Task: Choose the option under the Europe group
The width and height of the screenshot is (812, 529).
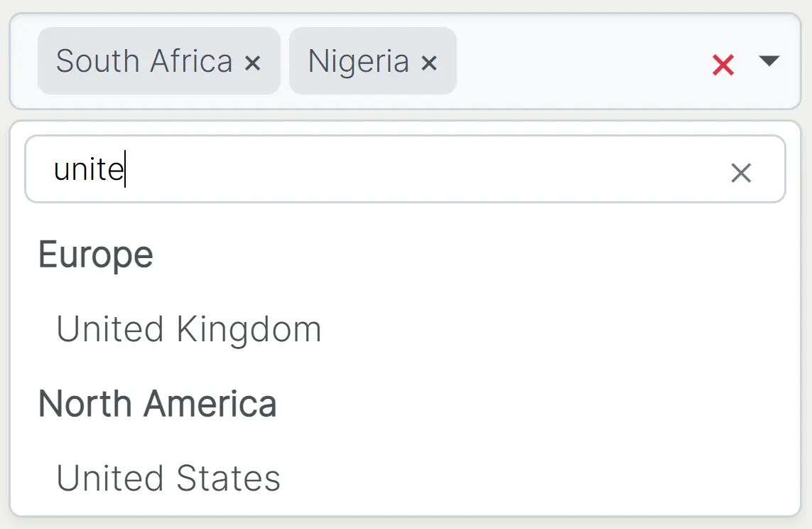Action: click(x=189, y=329)
